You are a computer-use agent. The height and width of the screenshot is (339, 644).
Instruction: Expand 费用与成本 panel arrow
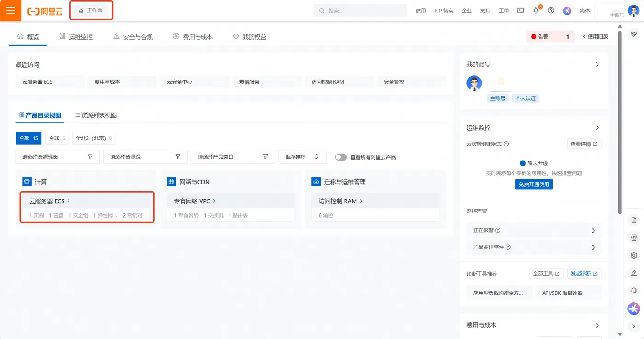[598, 325]
